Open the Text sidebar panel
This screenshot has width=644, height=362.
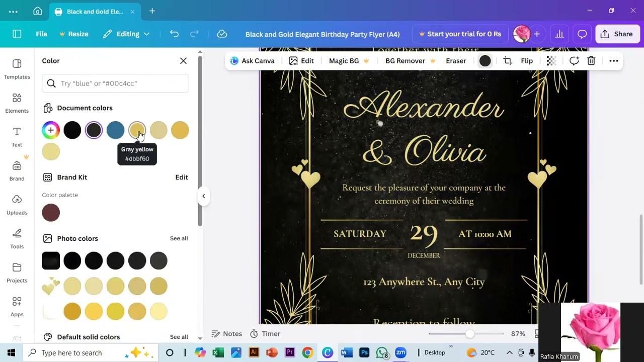(x=17, y=137)
